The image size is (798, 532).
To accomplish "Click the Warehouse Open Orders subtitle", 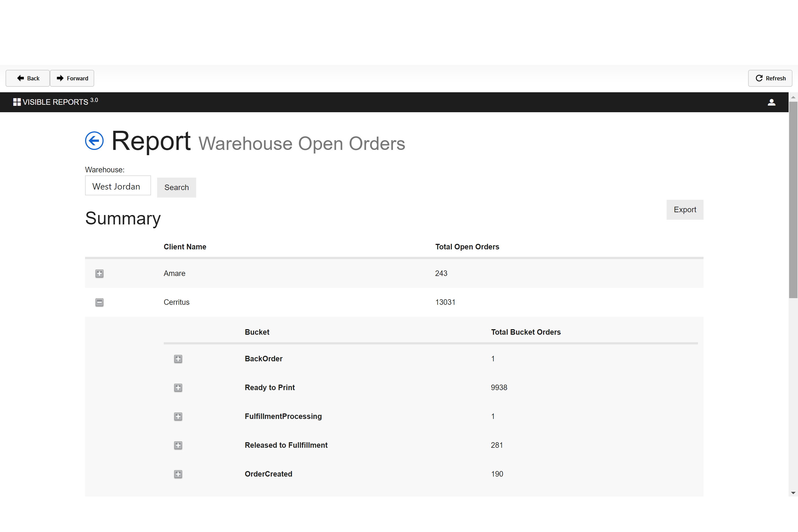I will pos(302,144).
